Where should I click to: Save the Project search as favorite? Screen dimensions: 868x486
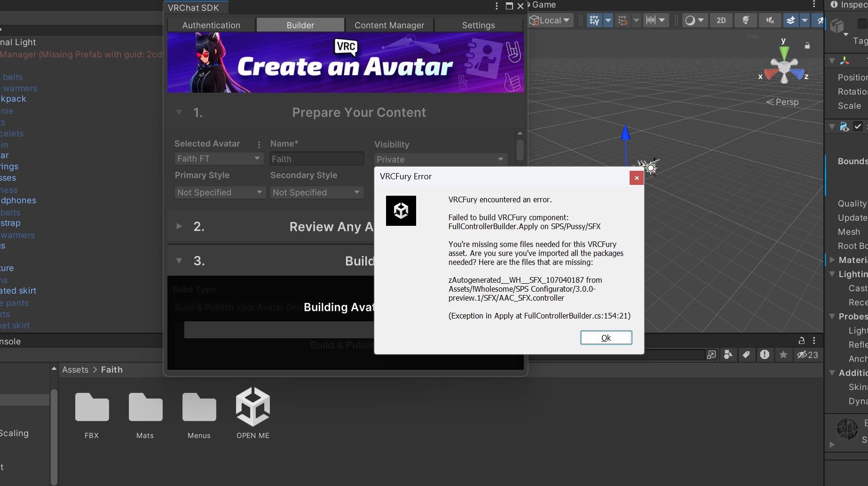click(783, 355)
